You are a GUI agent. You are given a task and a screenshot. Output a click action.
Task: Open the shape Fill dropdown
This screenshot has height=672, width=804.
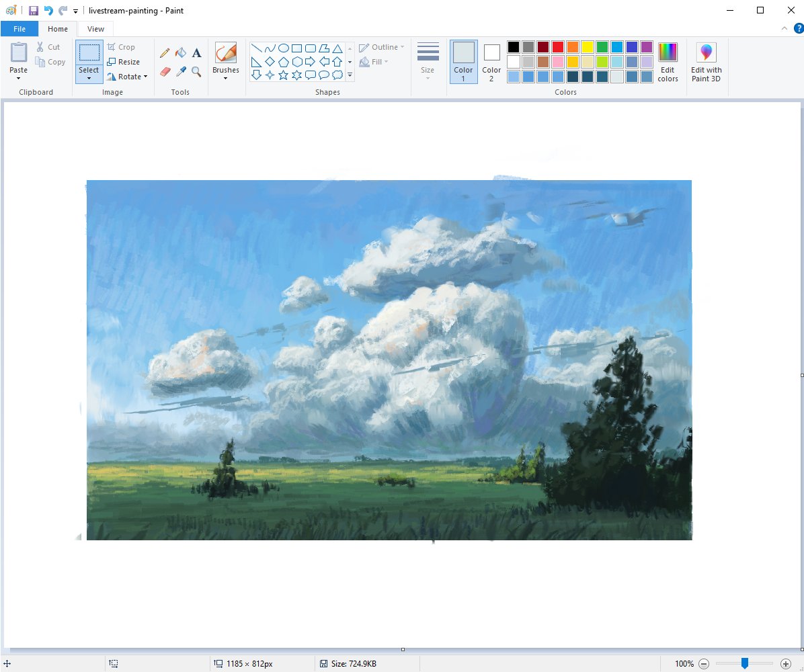click(373, 62)
